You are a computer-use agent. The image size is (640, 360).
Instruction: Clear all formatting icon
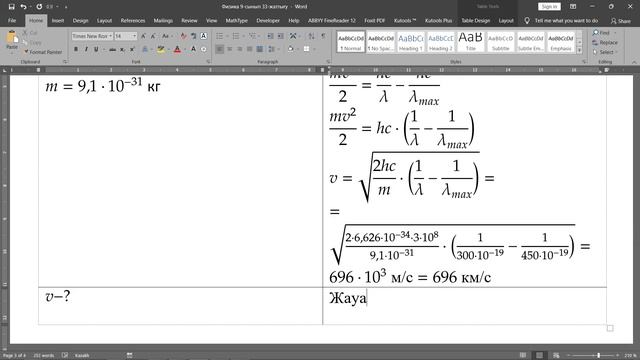(183, 36)
